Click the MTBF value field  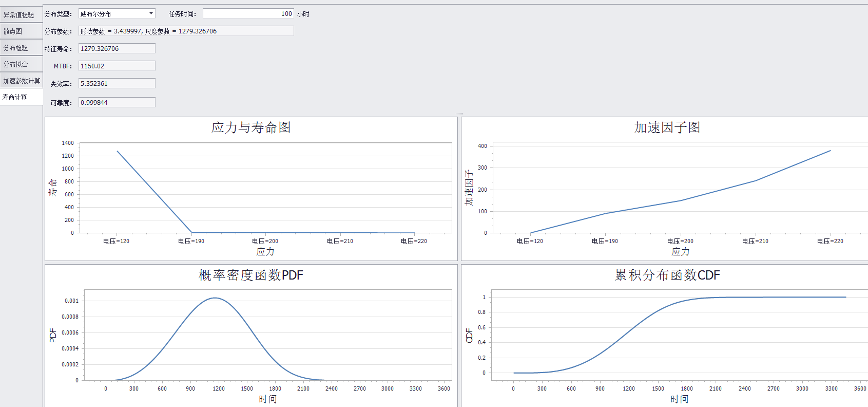point(117,66)
